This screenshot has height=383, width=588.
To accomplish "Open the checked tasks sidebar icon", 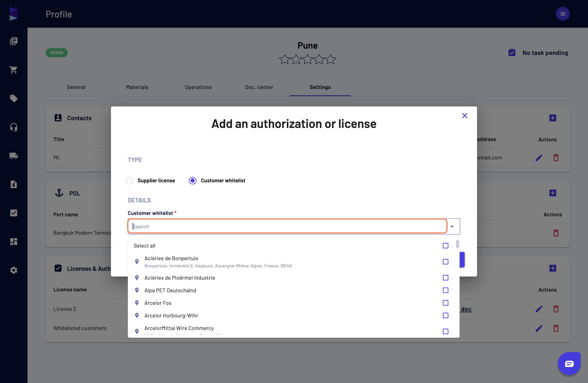I will 13,213.
